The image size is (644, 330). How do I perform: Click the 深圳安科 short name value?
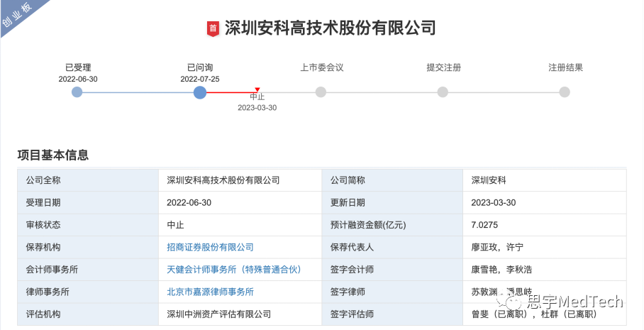pyautogui.click(x=489, y=180)
